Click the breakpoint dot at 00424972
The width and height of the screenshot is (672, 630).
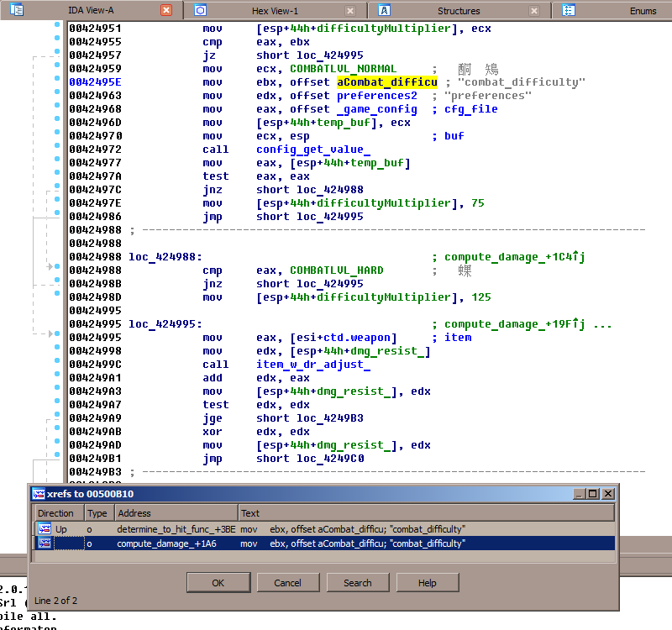tap(57, 145)
